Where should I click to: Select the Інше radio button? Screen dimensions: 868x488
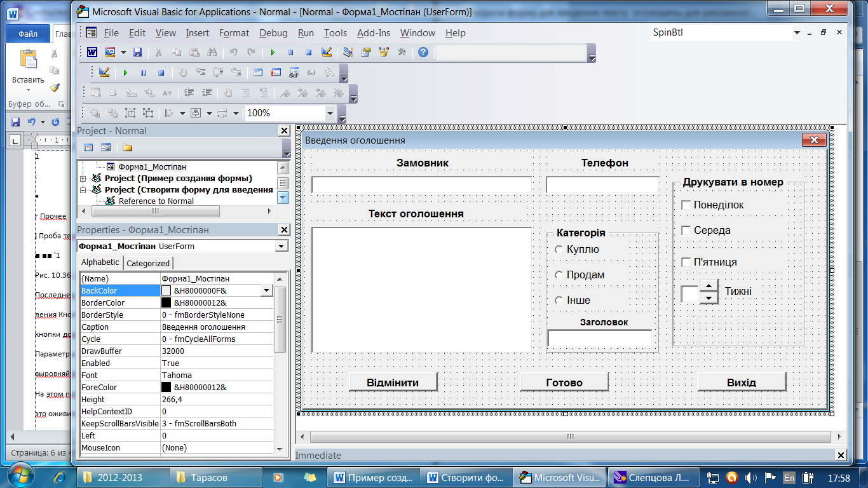point(559,300)
